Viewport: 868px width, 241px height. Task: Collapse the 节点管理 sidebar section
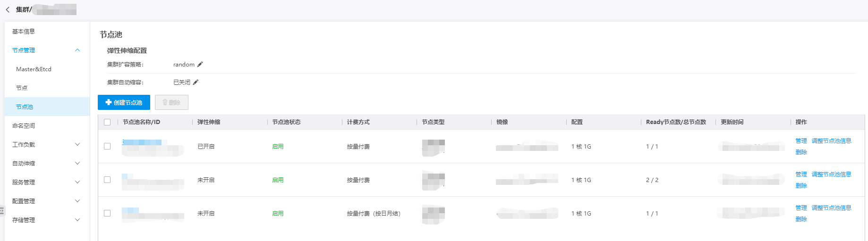pos(77,50)
